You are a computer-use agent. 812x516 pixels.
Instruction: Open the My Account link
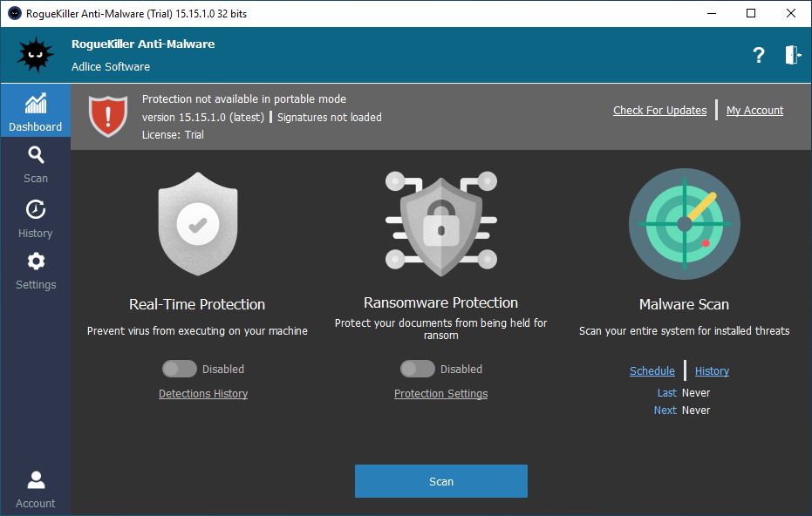(754, 110)
